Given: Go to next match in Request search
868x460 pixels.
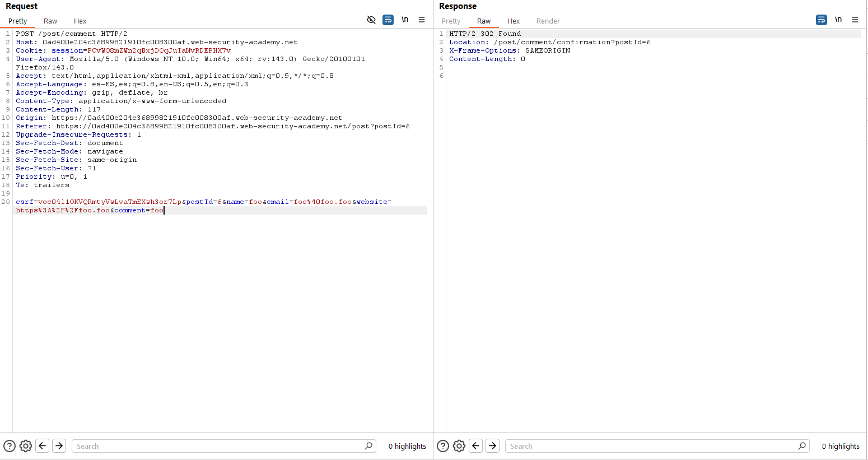Looking at the screenshot, I should click(x=59, y=446).
